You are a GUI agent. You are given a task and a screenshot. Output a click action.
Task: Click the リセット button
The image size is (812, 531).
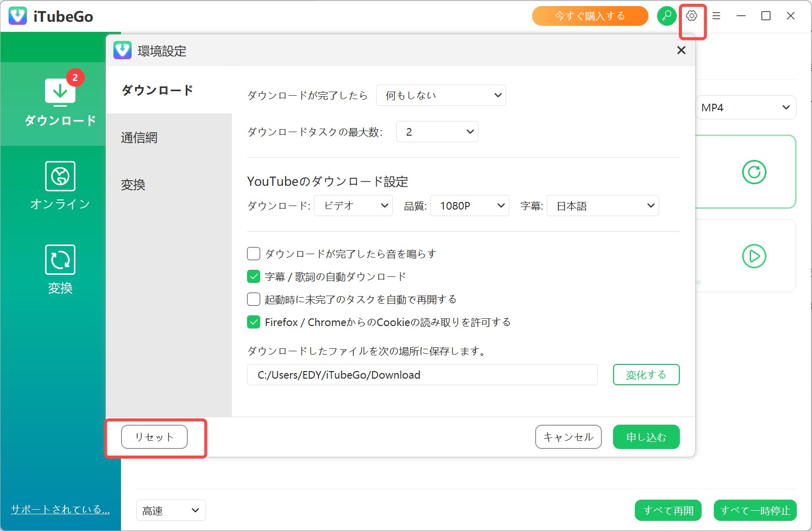click(x=154, y=437)
